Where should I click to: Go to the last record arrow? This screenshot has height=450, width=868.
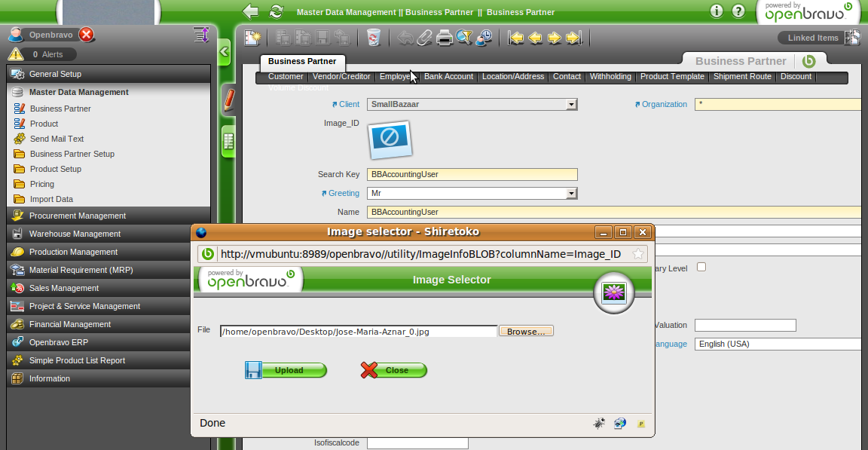pos(574,38)
